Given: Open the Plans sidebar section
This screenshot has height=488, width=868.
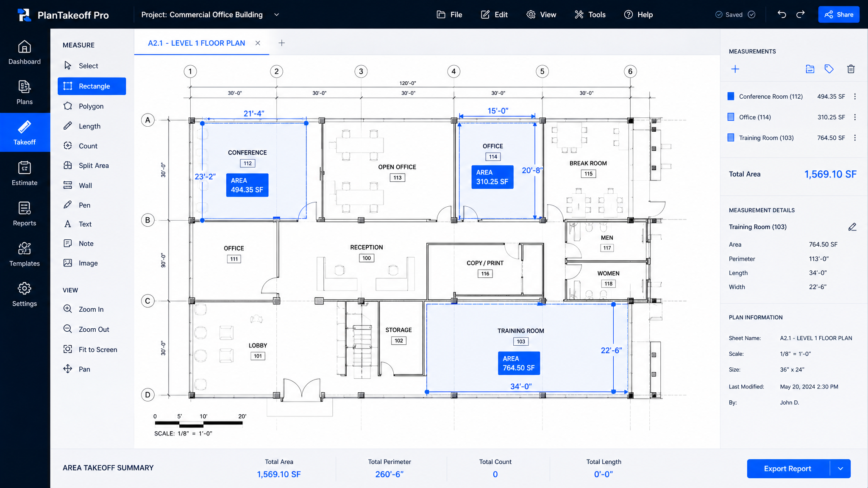Looking at the screenshot, I should click(x=25, y=93).
